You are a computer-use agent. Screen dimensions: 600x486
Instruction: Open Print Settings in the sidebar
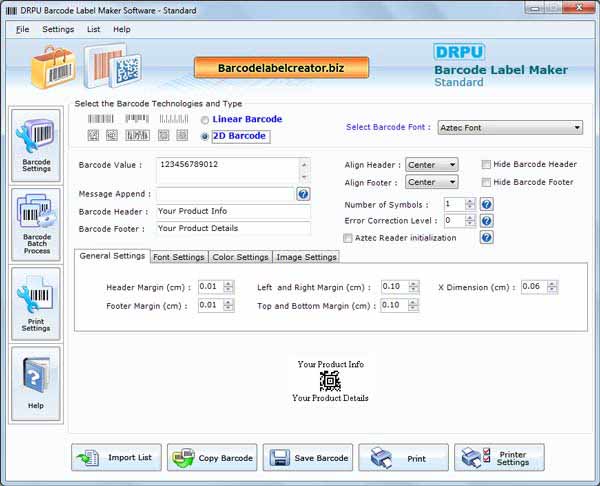tap(36, 304)
